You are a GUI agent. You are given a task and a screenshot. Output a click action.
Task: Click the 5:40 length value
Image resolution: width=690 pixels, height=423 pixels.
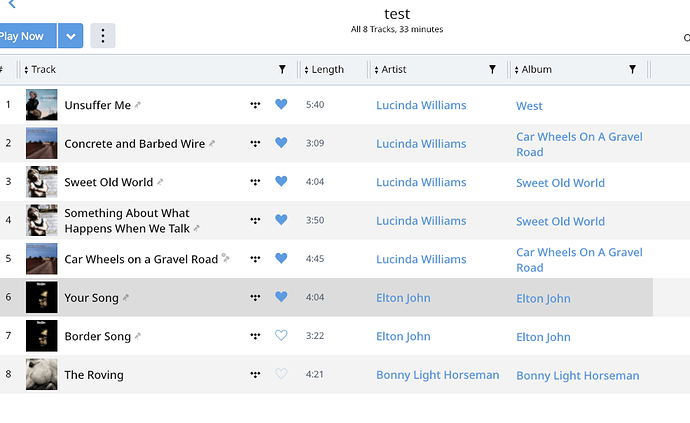[x=315, y=105]
